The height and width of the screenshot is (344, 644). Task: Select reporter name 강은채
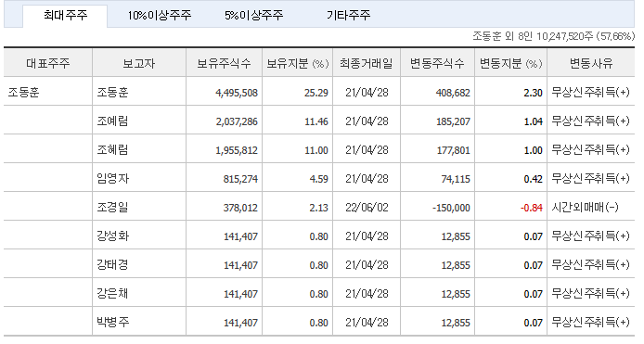tap(112, 294)
